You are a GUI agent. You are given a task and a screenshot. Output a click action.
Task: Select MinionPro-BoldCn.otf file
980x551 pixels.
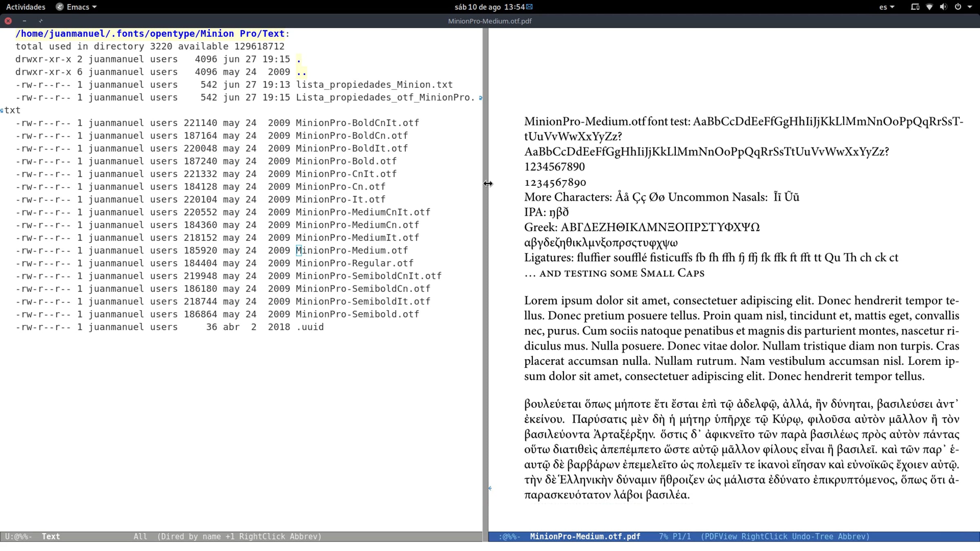(x=352, y=136)
